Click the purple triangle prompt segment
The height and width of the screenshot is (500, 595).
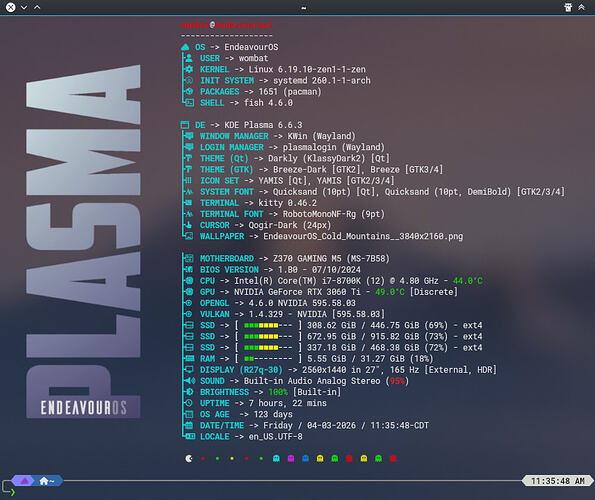(x=24, y=481)
